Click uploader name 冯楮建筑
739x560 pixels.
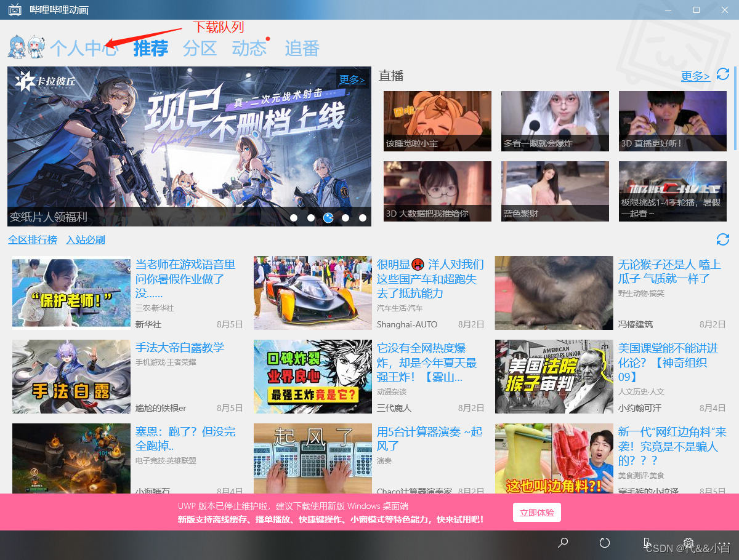pos(636,324)
